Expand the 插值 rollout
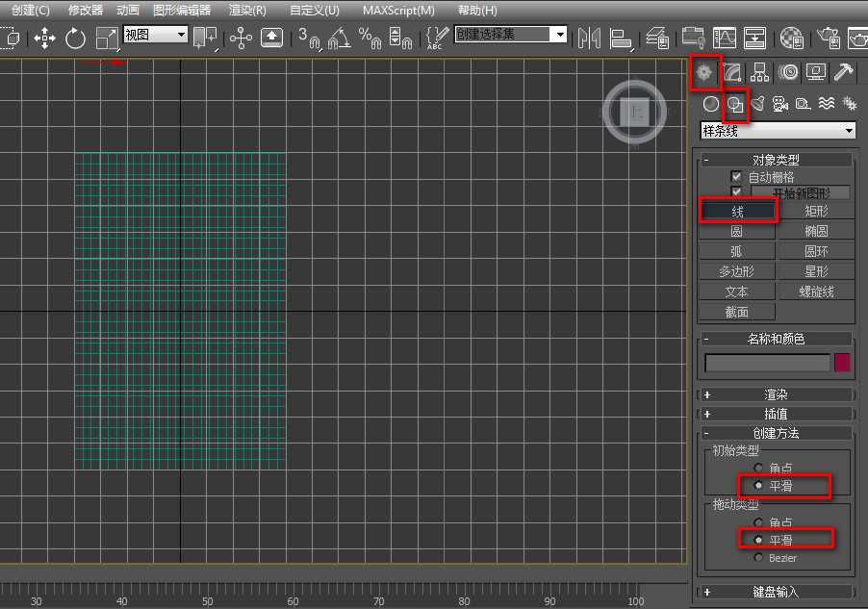The image size is (868, 609). 777,414
